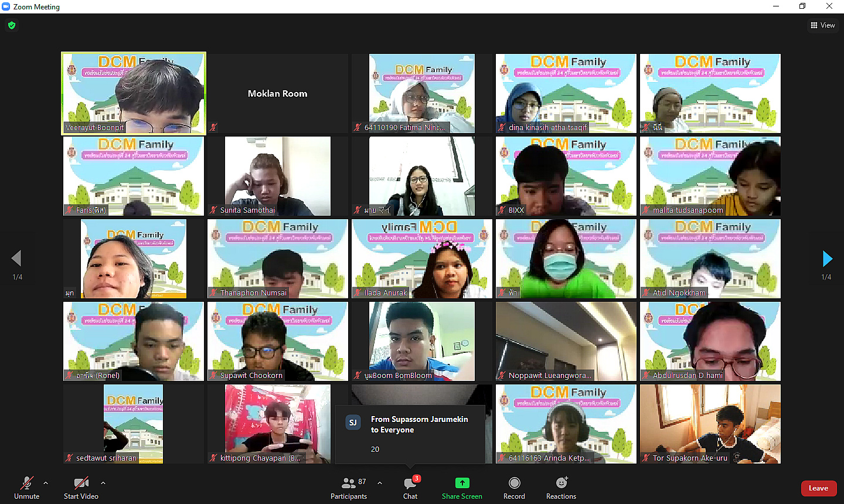This screenshot has width=844, height=504.
Task: Open the Chat panel
Action: [410, 488]
